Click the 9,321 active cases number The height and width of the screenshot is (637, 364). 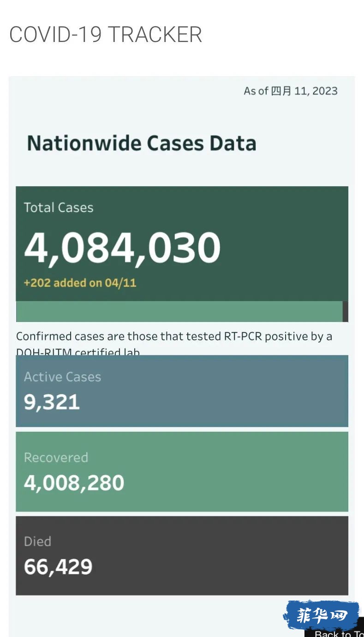click(52, 403)
